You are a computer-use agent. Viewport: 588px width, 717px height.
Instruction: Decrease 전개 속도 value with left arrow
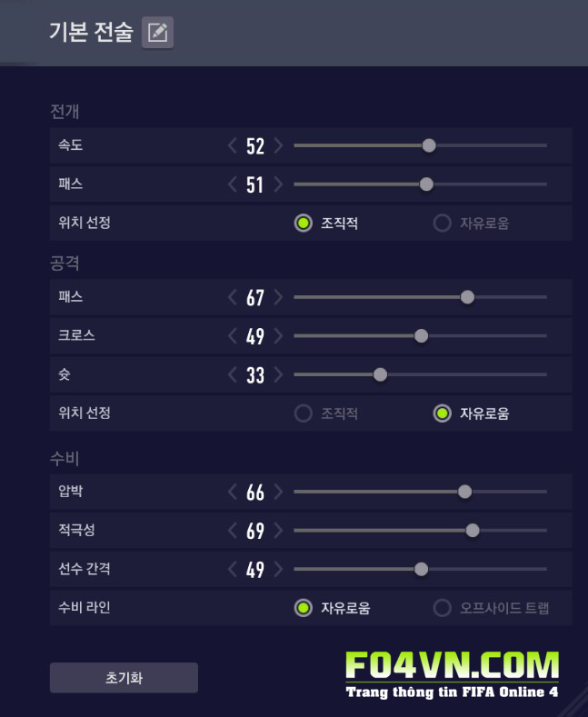pyautogui.click(x=233, y=145)
